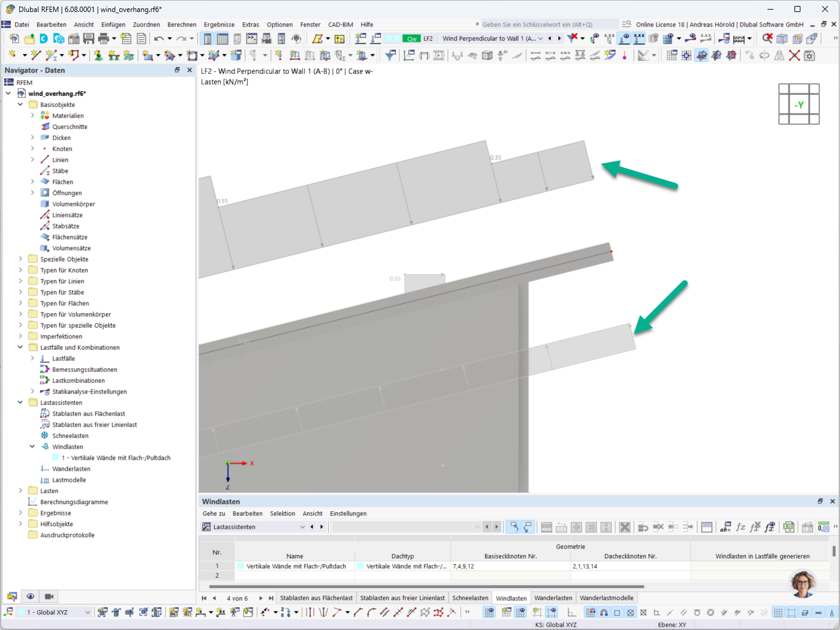This screenshot has height=630, width=840.
Task: Go to next load case arrow
Action: point(559,38)
